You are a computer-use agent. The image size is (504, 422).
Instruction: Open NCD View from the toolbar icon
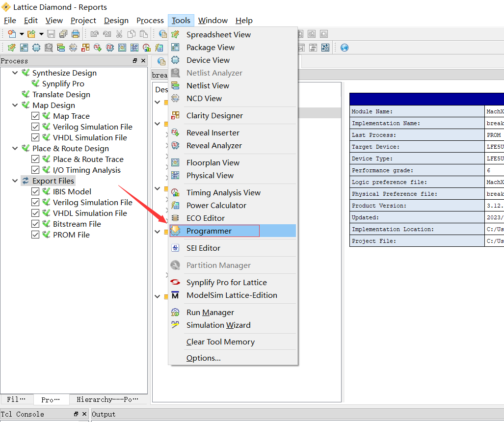73,48
